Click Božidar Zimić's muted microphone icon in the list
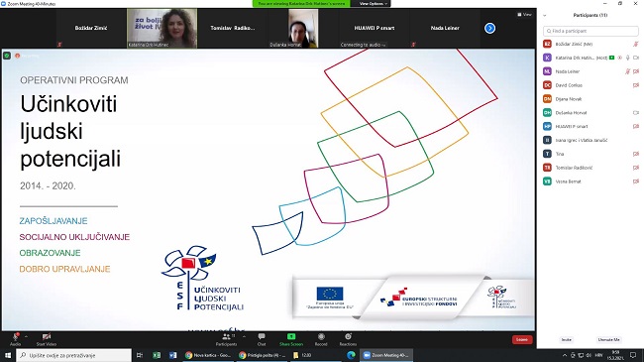 tap(635, 44)
